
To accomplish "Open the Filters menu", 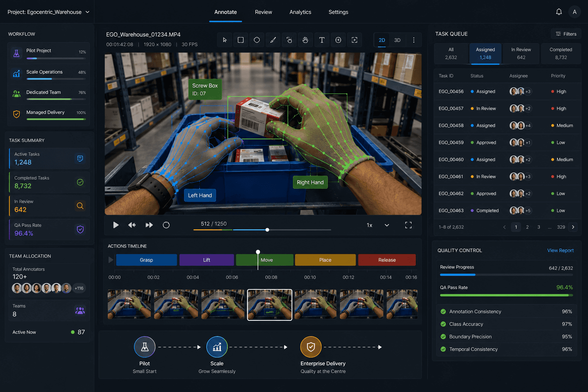I will click(566, 34).
